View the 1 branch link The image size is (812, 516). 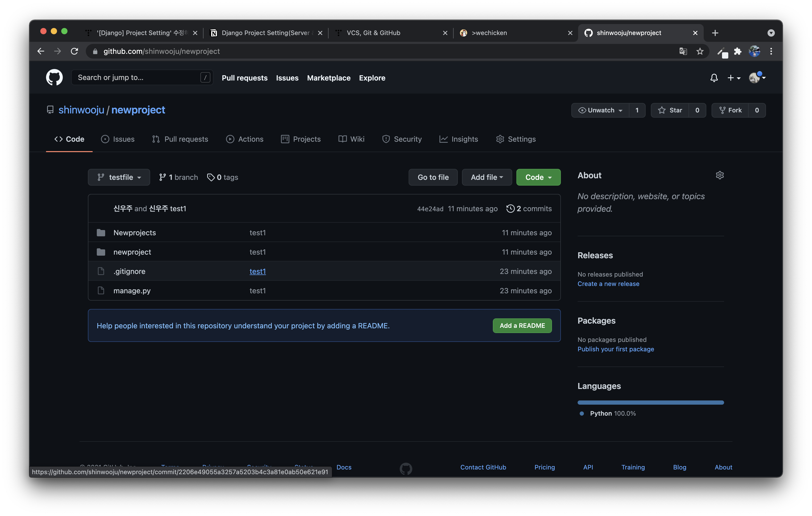coord(178,177)
